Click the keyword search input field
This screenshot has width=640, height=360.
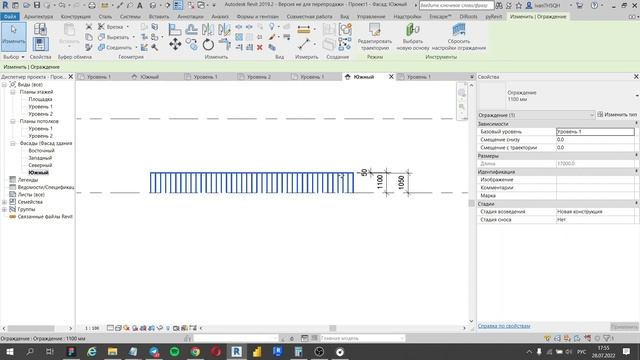457,5
